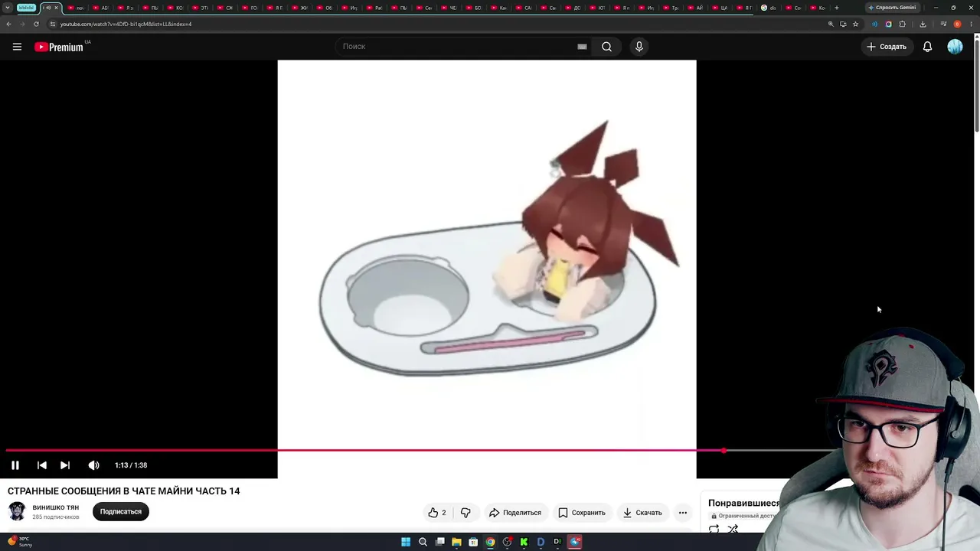Reload the page
Viewport: 980px width, 551px height.
[x=36, y=24]
